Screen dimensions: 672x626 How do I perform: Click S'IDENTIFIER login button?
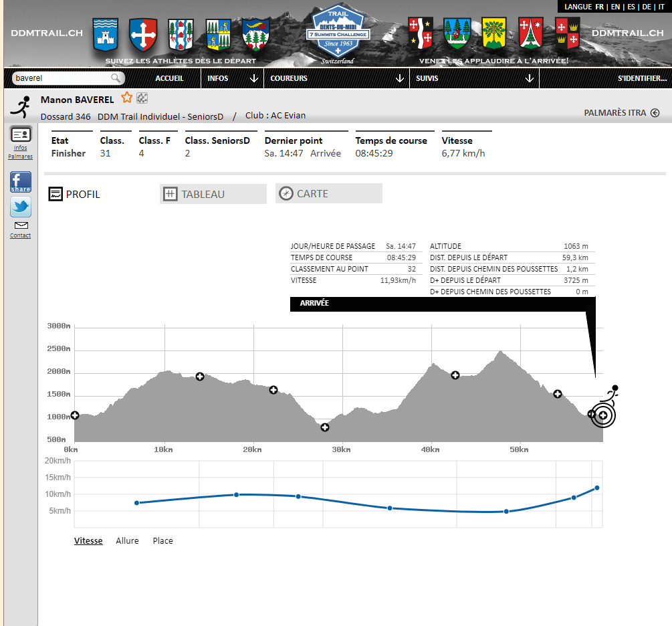click(x=642, y=78)
